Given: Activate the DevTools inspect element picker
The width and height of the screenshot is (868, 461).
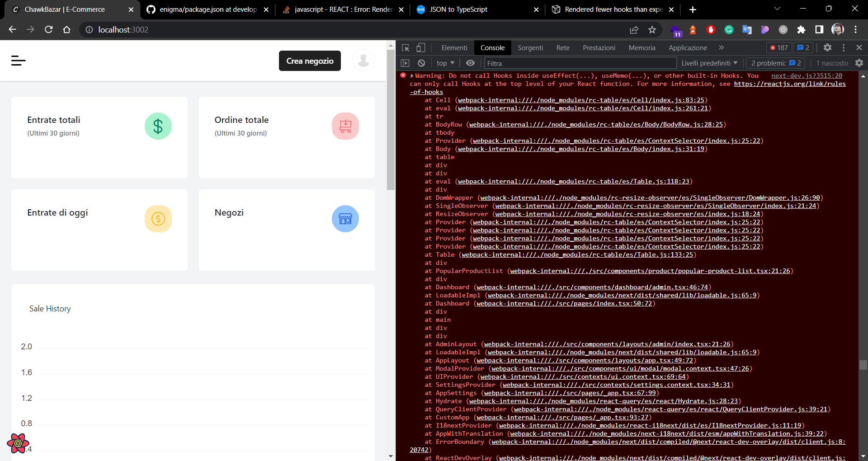Looking at the screenshot, I should coord(406,47).
